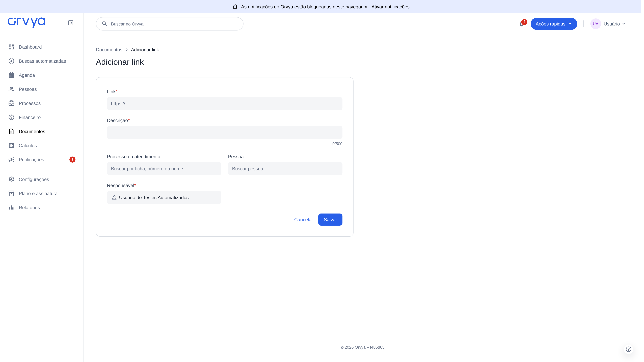Collapse the sidebar with the panel icon
This screenshot has height=362, width=644.
[71, 23]
